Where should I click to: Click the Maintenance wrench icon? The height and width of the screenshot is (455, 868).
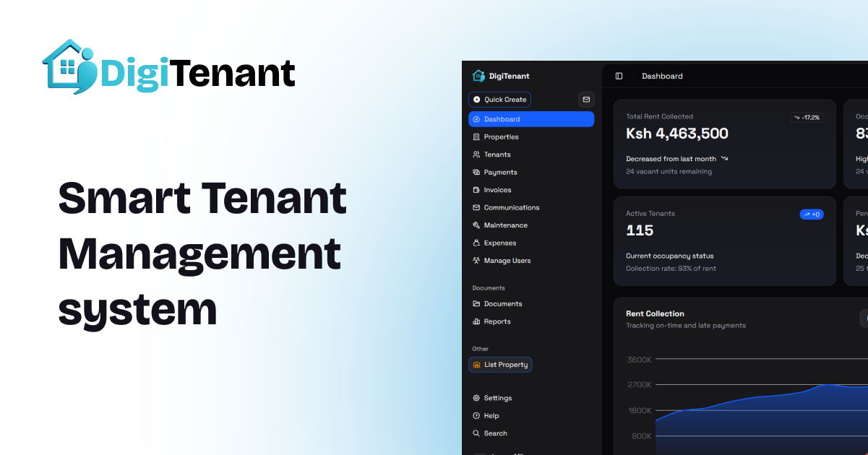tap(476, 225)
